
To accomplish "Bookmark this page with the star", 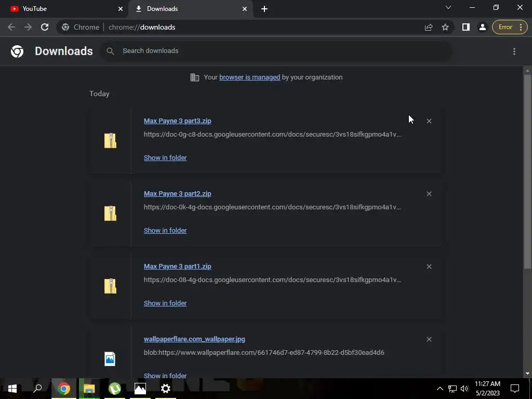I will click(445, 27).
